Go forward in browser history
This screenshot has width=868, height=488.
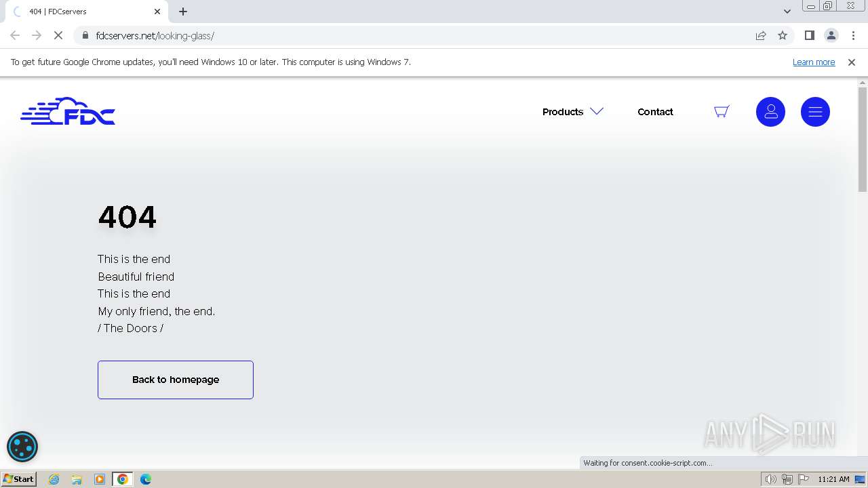tap(37, 35)
